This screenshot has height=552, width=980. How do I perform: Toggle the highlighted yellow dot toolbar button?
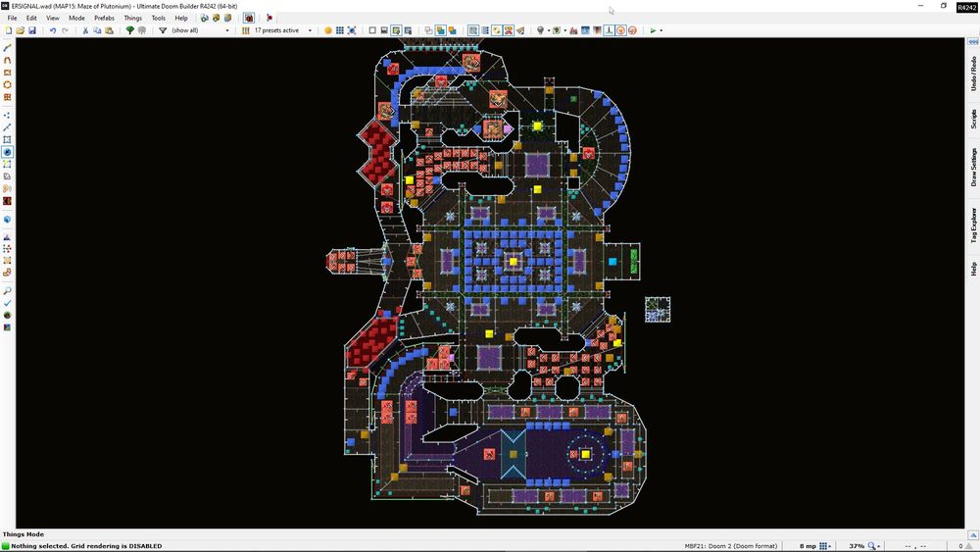[496, 30]
